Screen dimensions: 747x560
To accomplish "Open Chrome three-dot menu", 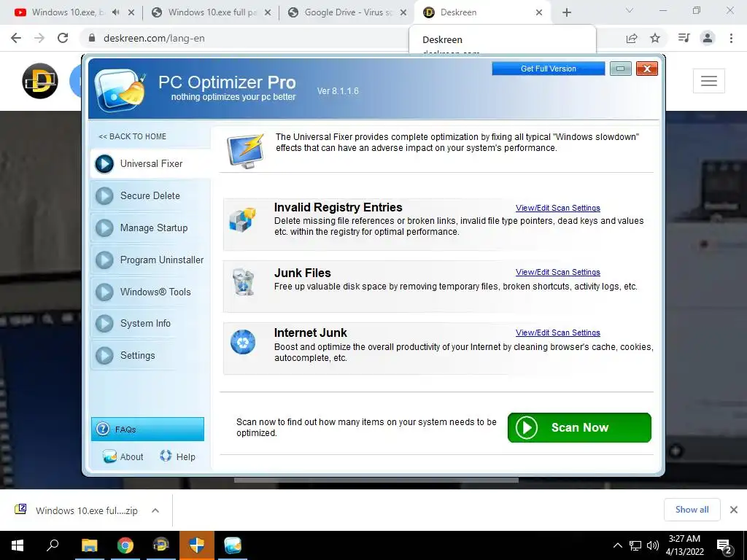I will (731, 38).
